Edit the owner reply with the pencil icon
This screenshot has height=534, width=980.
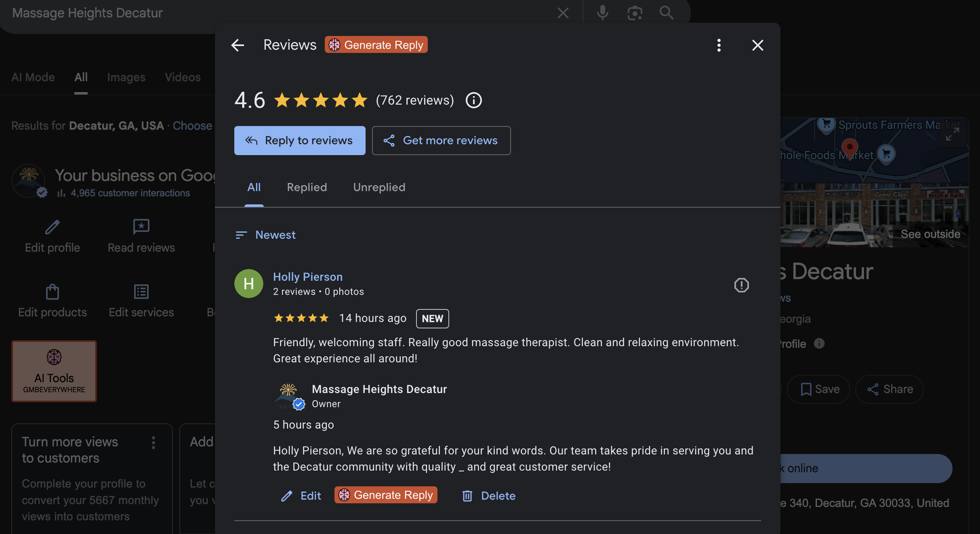[287, 496]
